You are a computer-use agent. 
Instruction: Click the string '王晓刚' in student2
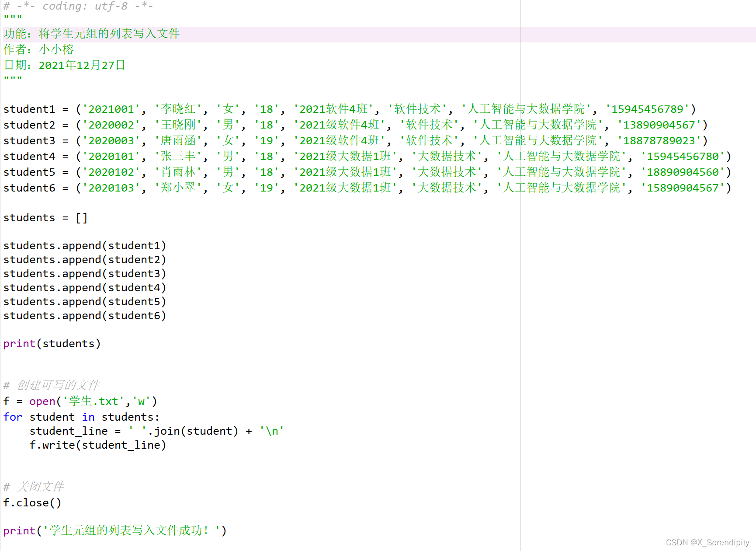pyautogui.click(x=178, y=125)
